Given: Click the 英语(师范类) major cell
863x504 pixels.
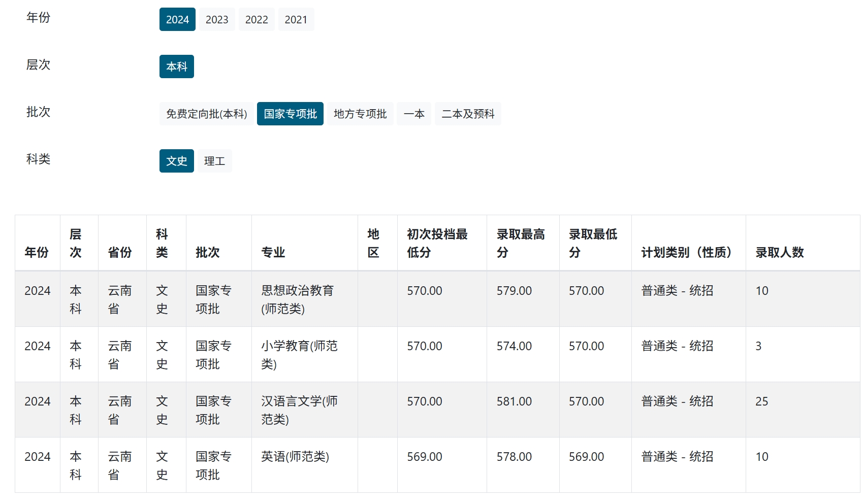Looking at the screenshot, I should pos(295,457).
